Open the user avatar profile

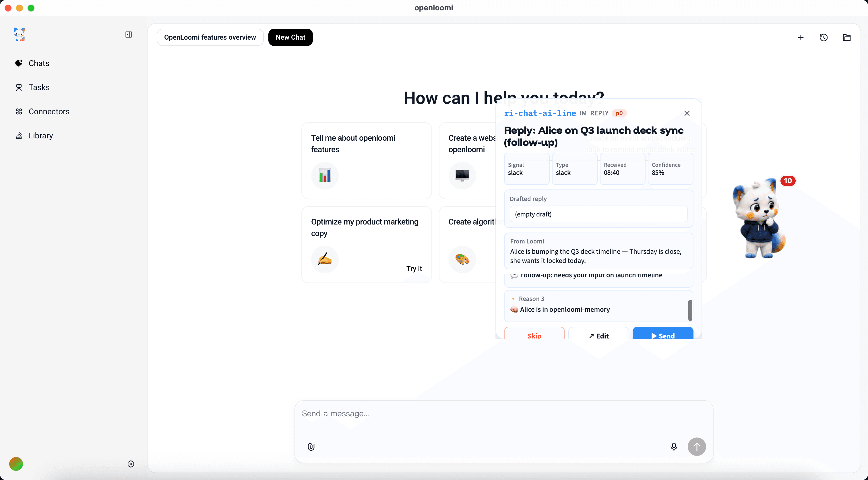(16, 464)
